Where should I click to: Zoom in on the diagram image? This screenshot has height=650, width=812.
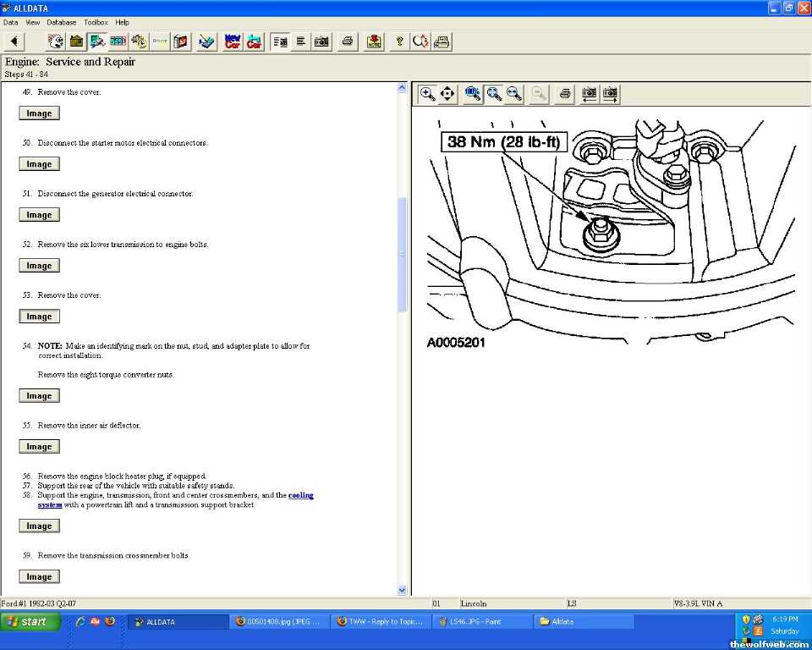click(428, 94)
